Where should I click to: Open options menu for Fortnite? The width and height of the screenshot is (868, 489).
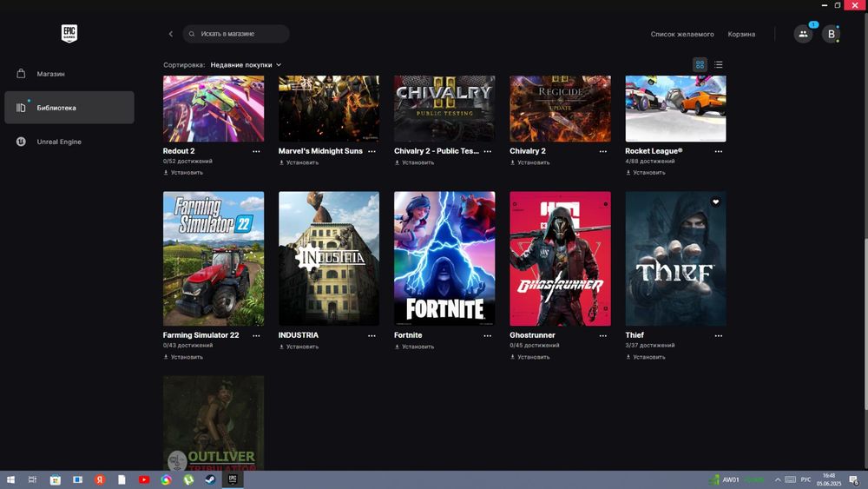(487, 335)
